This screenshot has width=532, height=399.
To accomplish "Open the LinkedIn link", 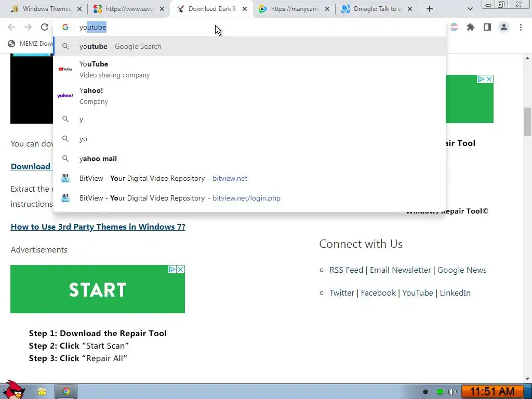I will pyautogui.click(x=455, y=293).
